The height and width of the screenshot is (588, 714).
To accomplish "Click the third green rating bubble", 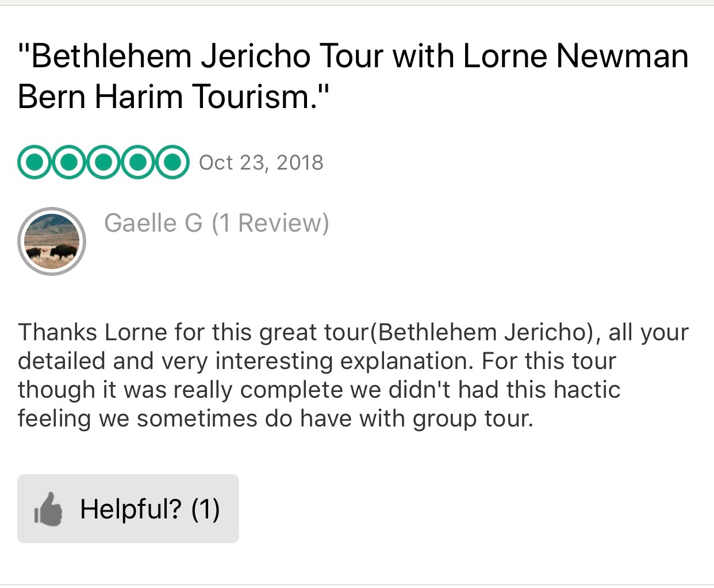I will tap(103, 163).
